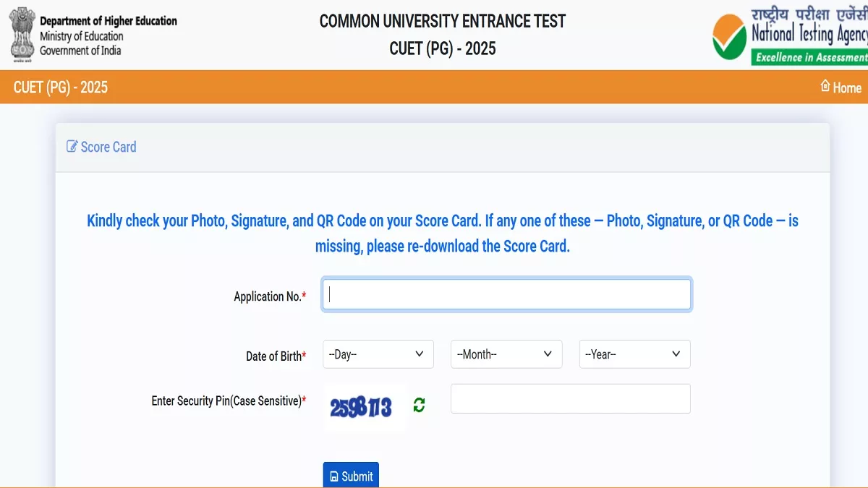Click the Common University Entrance Test title
This screenshot has height=488, width=868.
443,21
